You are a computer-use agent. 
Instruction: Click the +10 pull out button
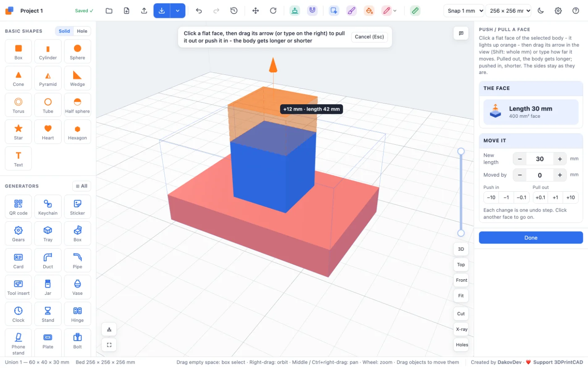click(570, 197)
